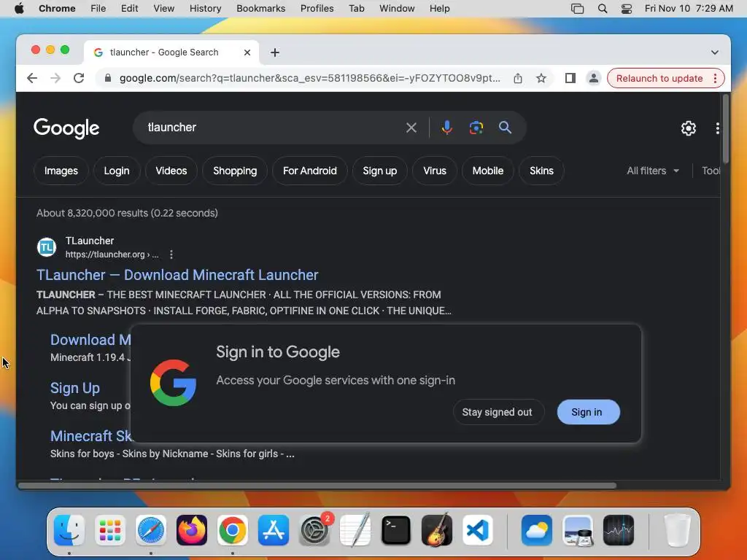
Task: Click Relaunch to update button
Action: [659, 78]
